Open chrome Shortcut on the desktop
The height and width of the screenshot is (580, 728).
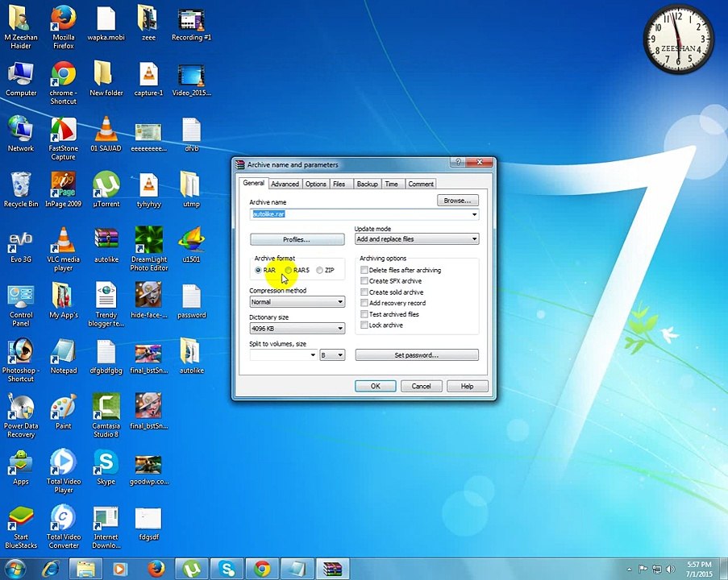coord(64,83)
